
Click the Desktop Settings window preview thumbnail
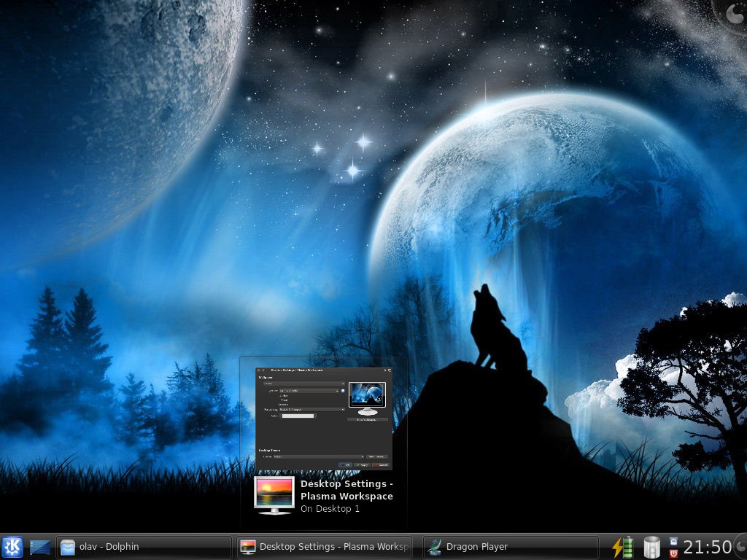pyautogui.click(x=324, y=418)
